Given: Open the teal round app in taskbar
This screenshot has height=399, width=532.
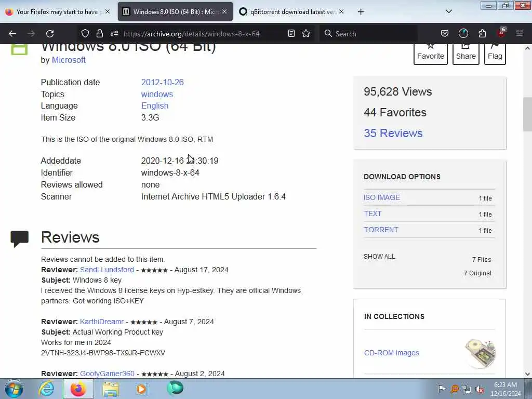Looking at the screenshot, I should [175, 388].
